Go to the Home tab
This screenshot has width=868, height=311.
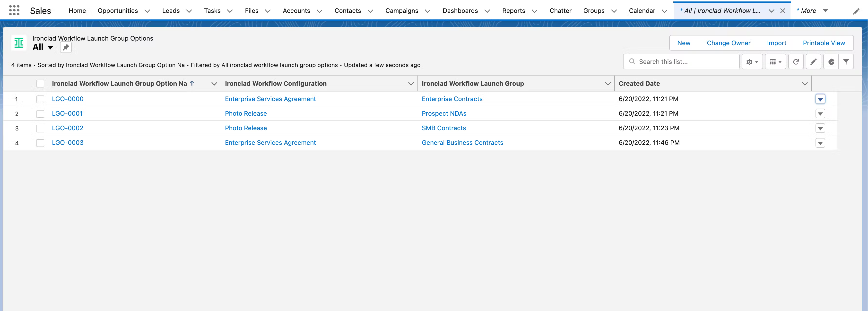77,11
